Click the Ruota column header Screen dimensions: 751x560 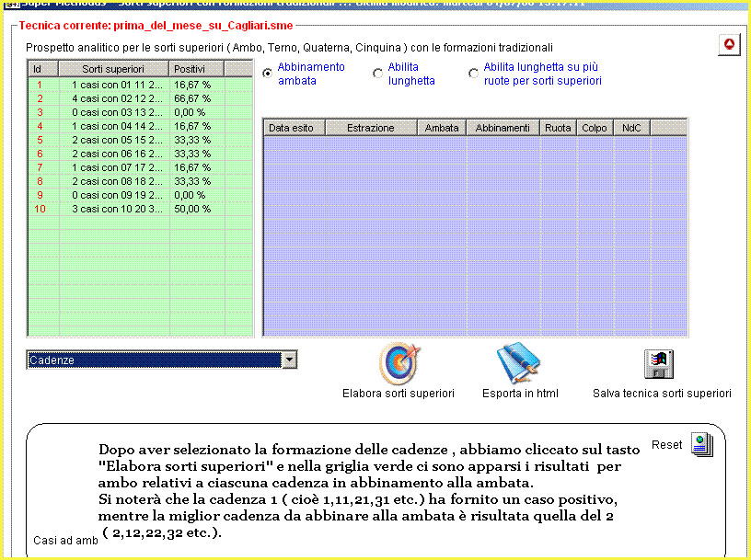558,128
